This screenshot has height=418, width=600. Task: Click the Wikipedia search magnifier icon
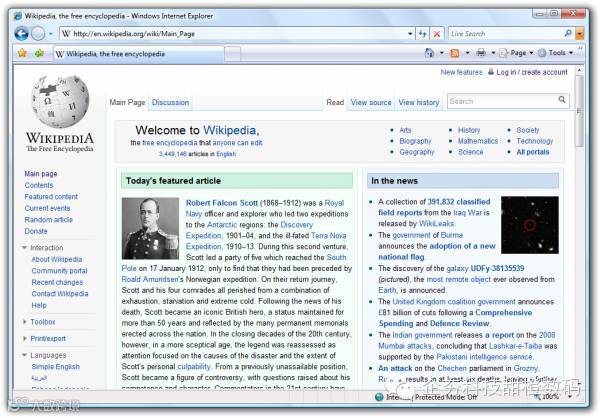(562, 100)
